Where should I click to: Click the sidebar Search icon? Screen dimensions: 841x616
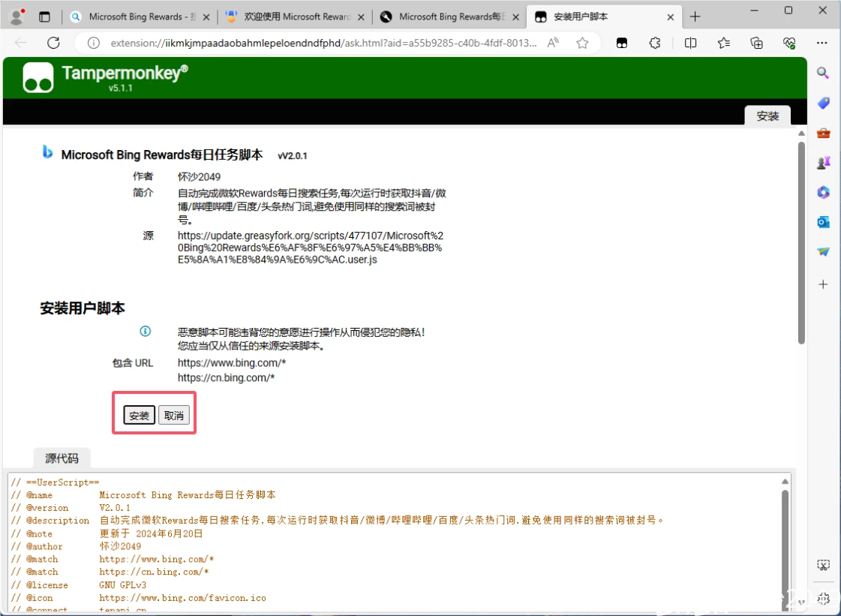pyautogui.click(x=823, y=73)
